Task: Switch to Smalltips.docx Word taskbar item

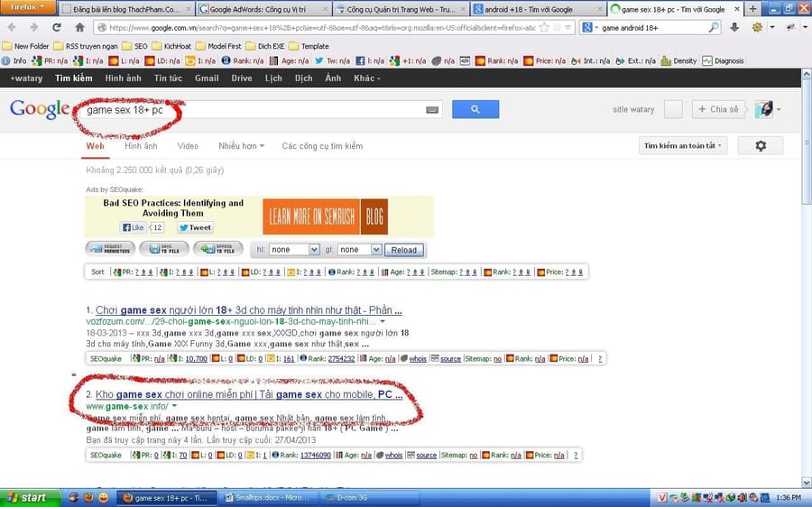Action: click(269, 498)
